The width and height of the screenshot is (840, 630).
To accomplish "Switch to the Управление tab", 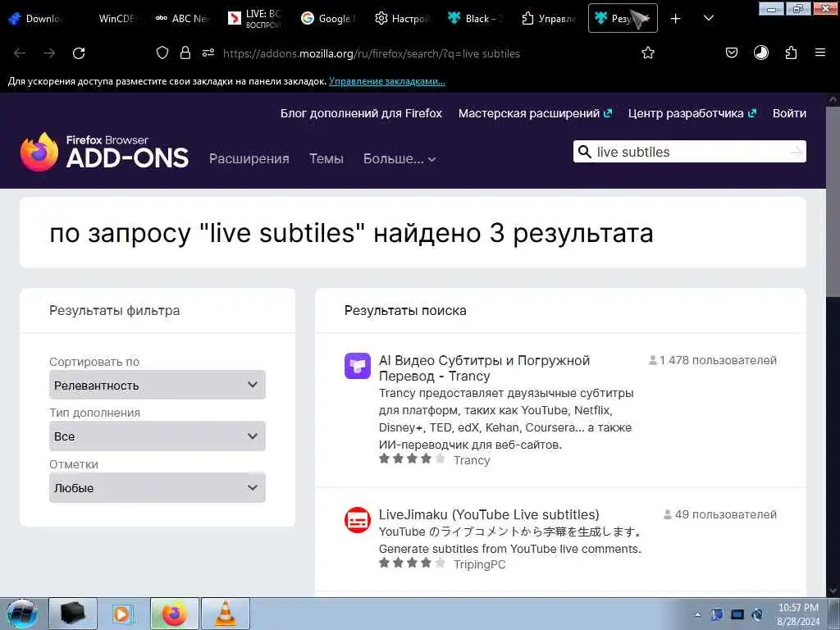I will coord(548,19).
